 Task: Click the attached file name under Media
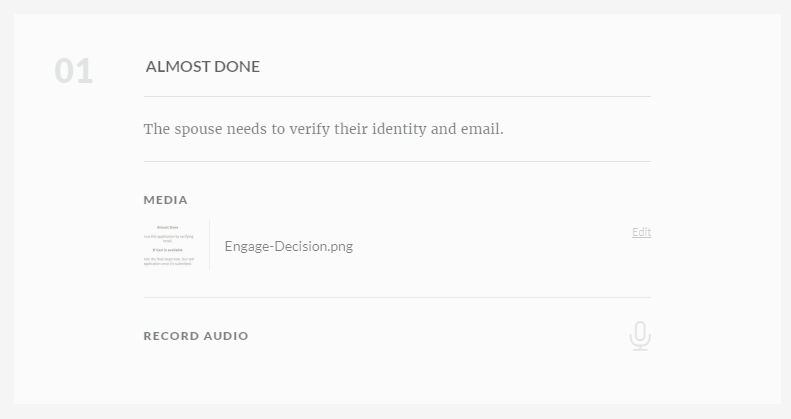point(288,246)
